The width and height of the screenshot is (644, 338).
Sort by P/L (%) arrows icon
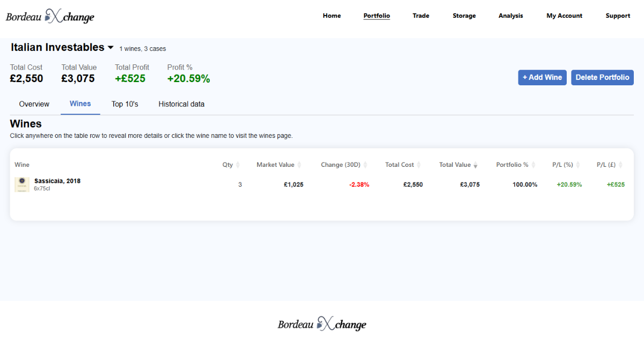point(579,165)
